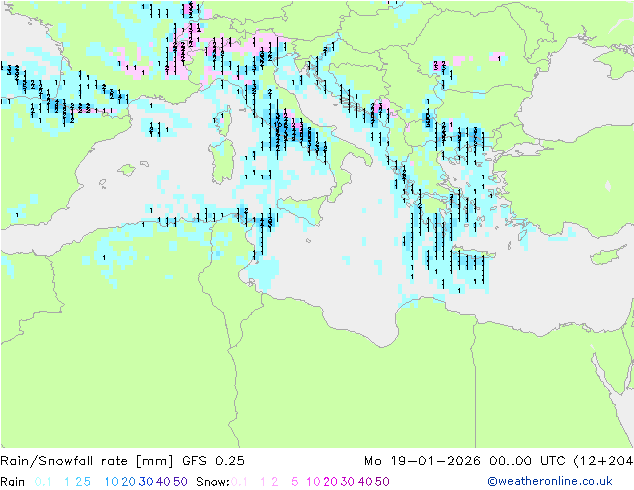Select the 'GFS 0.25' model label
634x490 pixels.
pos(213,461)
